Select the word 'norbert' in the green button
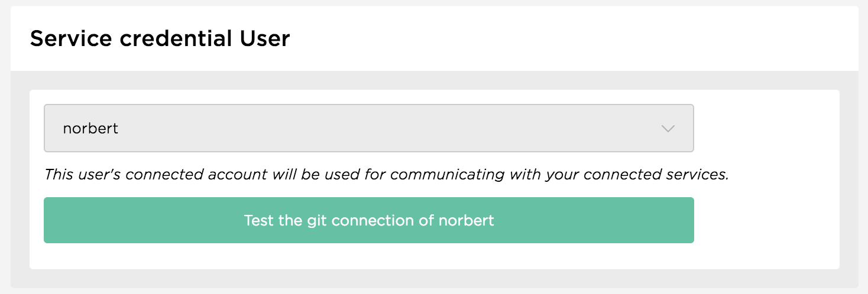Screen dimensions: 868x294 467,221
